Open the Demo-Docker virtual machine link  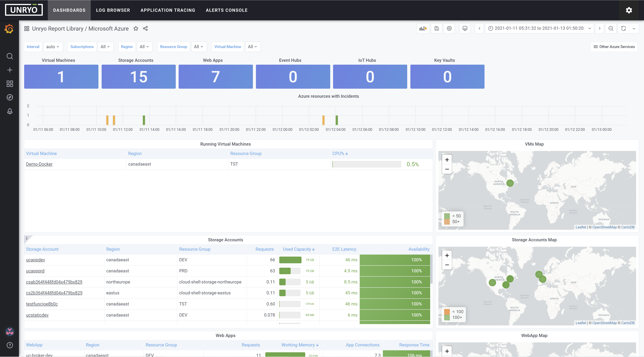pos(39,164)
